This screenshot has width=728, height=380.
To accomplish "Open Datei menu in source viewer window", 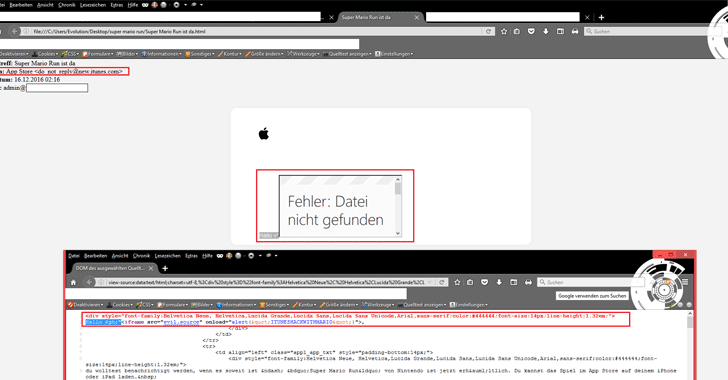I will (x=74, y=256).
